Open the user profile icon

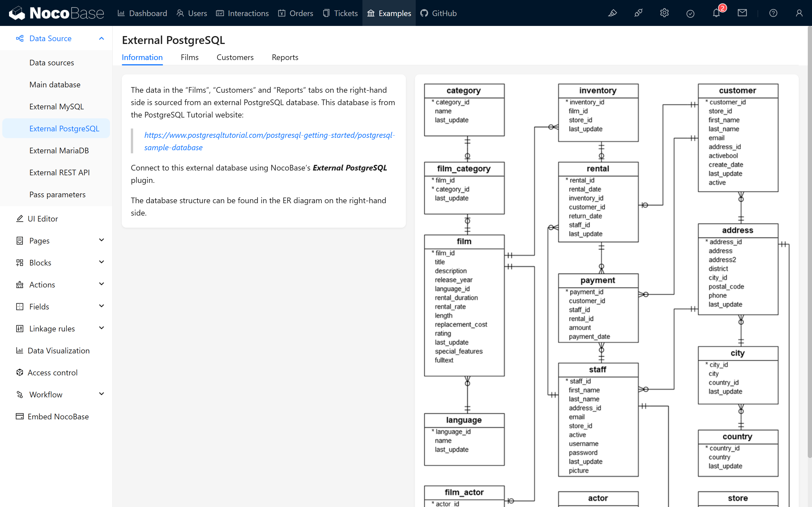point(799,13)
